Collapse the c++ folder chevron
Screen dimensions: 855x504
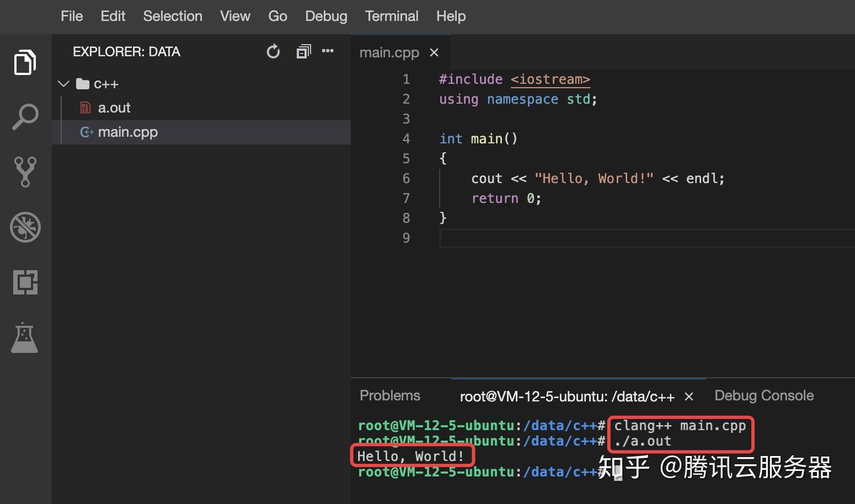63,84
